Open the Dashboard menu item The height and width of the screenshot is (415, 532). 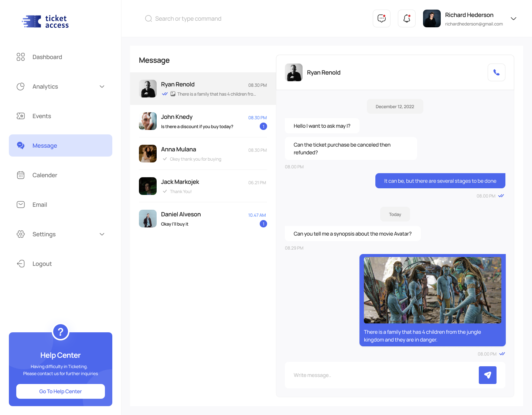pos(61,57)
